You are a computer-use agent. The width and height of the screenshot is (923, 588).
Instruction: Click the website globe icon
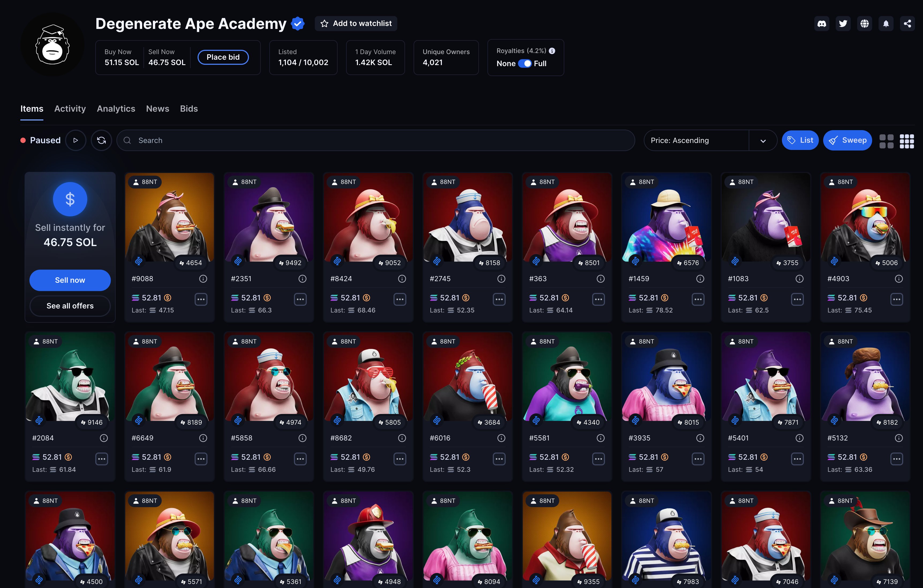864,24
